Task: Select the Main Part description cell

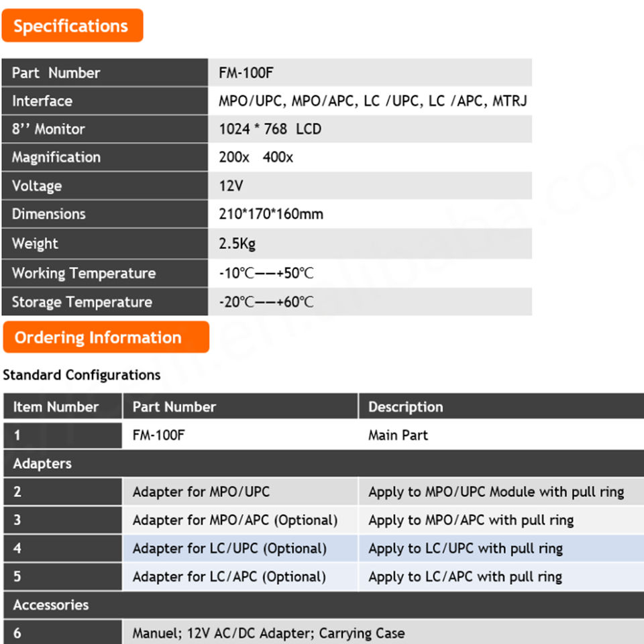Action: coord(502,435)
